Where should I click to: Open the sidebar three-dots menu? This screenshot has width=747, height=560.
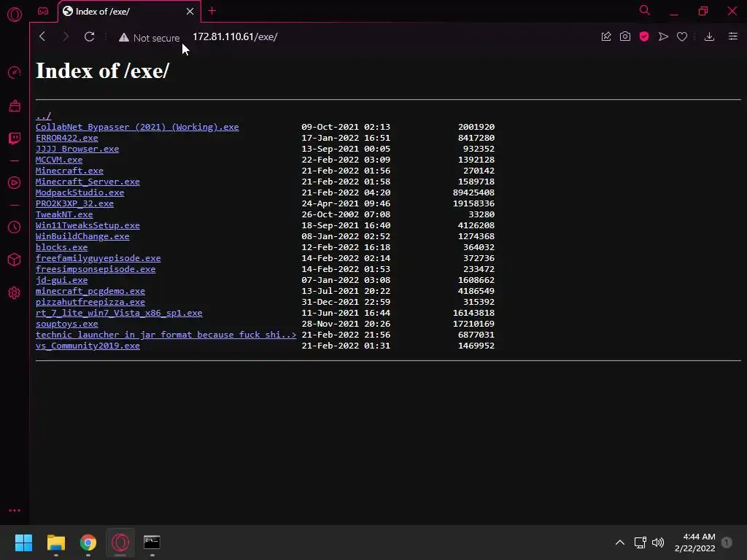(x=15, y=510)
